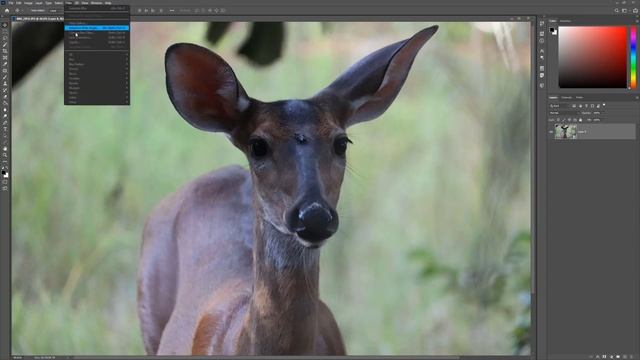Select the Zoom tool in toolbar

pos(5,155)
